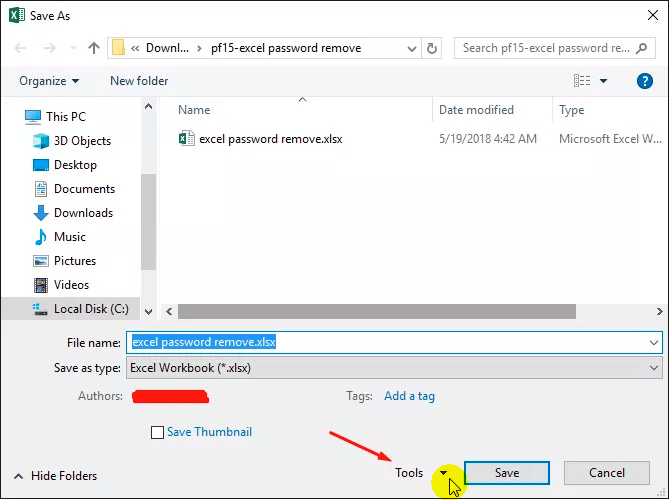Open Music in the navigation pane
Image resolution: width=669 pixels, height=500 pixels.
click(x=70, y=237)
